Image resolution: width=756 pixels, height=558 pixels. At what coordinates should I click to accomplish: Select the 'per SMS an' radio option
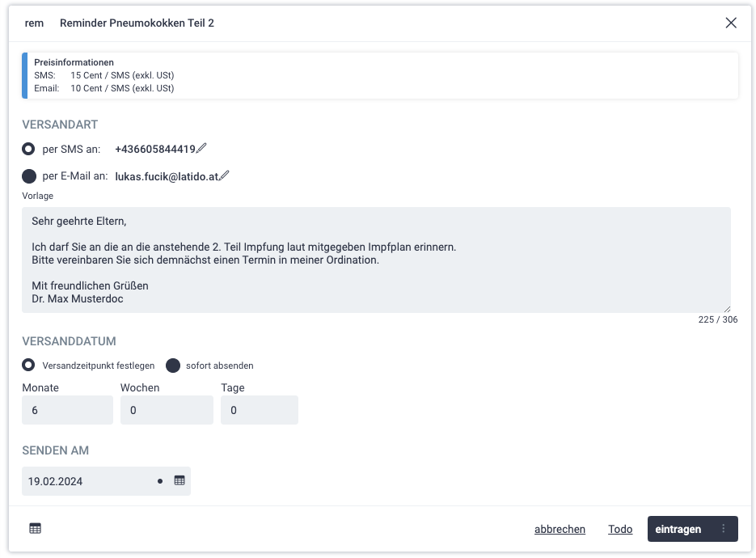coord(29,149)
